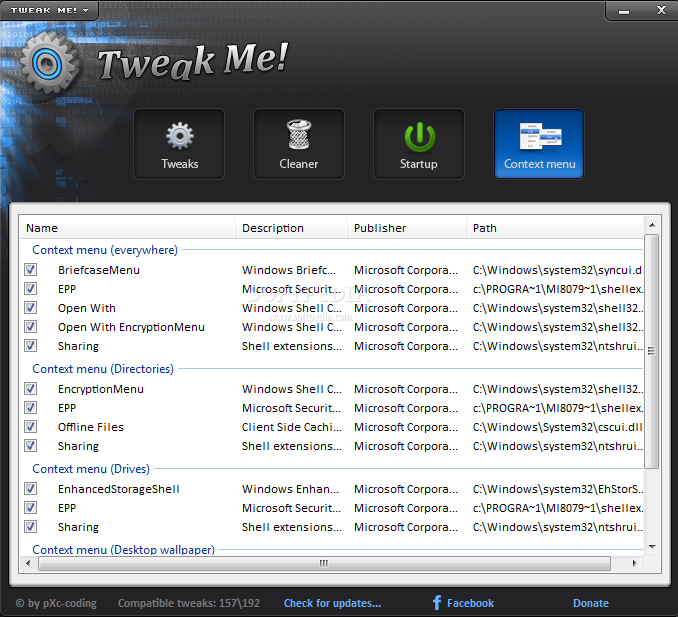The image size is (678, 617).
Task: Click the Check for updates... link
Action: click(332, 603)
